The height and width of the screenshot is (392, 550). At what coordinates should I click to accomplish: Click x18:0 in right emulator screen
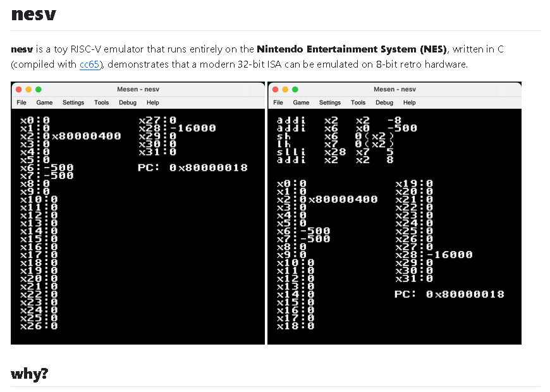pyautogui.click(x=296, y=326)
